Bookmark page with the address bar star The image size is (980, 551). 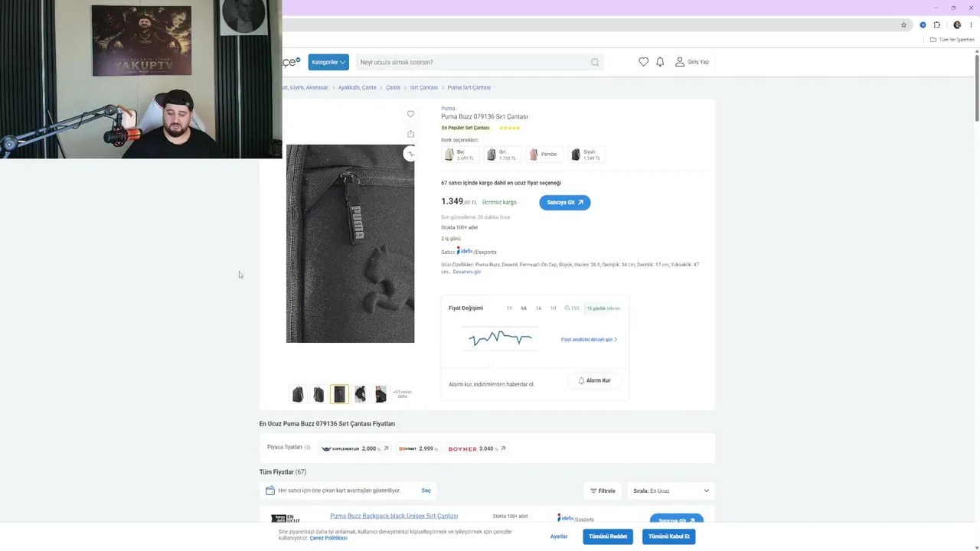903,24
